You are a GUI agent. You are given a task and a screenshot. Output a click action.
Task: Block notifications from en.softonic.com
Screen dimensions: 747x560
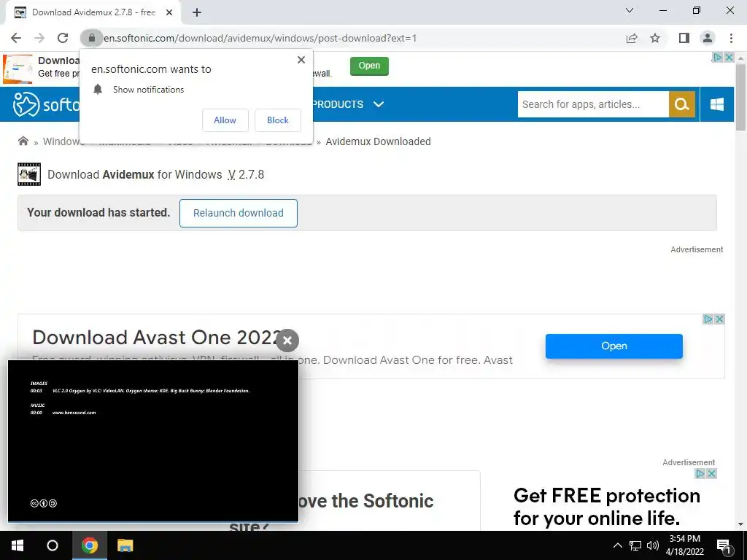click(x=278, y=120)
